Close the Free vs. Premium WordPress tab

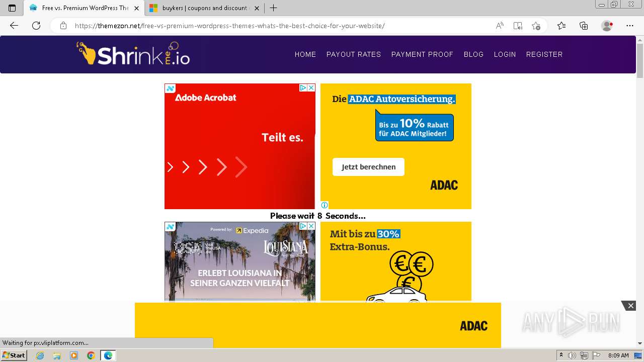[136, 8]
